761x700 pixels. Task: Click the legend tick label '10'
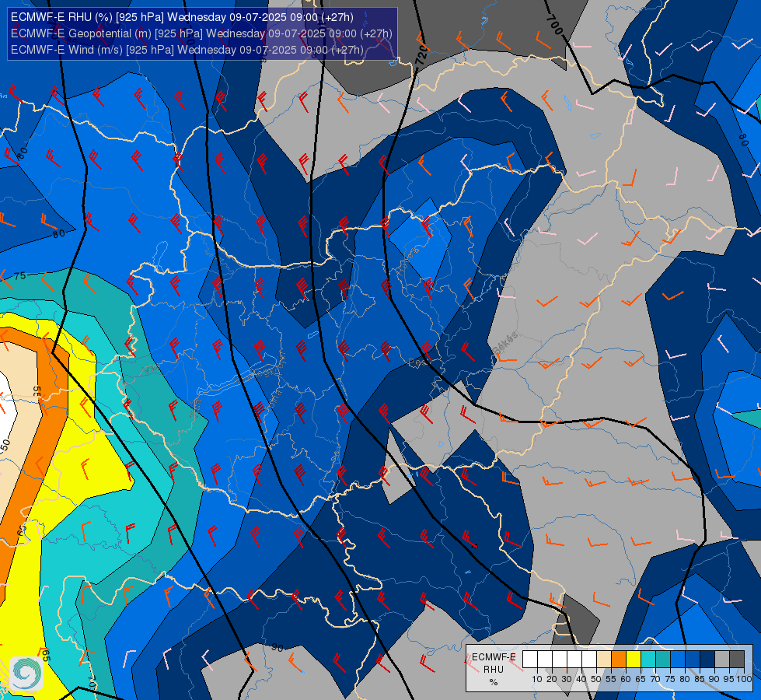537,679
